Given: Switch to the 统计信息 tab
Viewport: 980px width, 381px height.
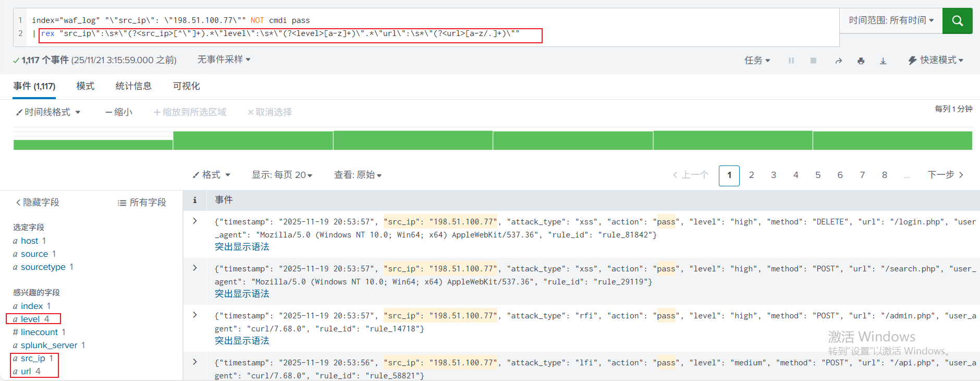Looking at the screenshot, I should pos(133,86).
